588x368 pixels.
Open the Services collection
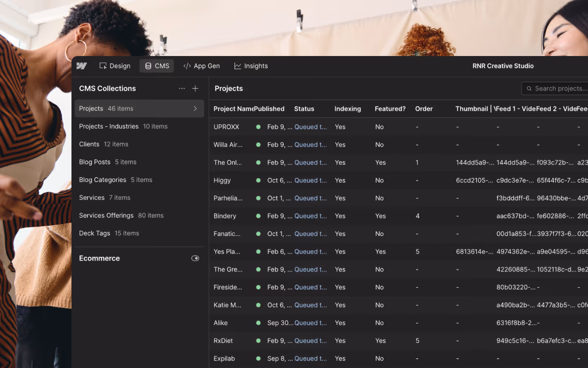[139, 197]
